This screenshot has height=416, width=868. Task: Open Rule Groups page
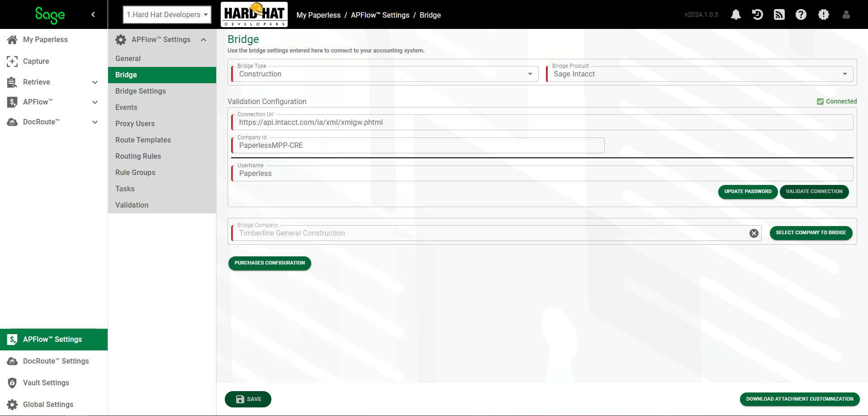click(x=162, y=172)
